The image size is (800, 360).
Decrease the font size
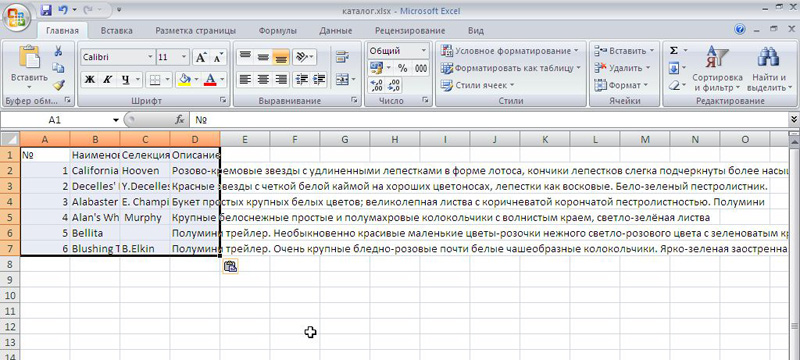(218, 58)
